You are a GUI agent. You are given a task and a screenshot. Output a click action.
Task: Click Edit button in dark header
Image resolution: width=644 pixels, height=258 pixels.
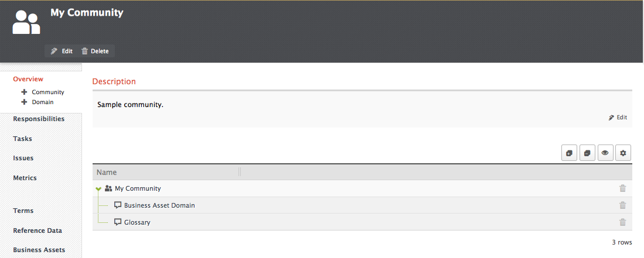pyautogui.click(x=62, y=51)
